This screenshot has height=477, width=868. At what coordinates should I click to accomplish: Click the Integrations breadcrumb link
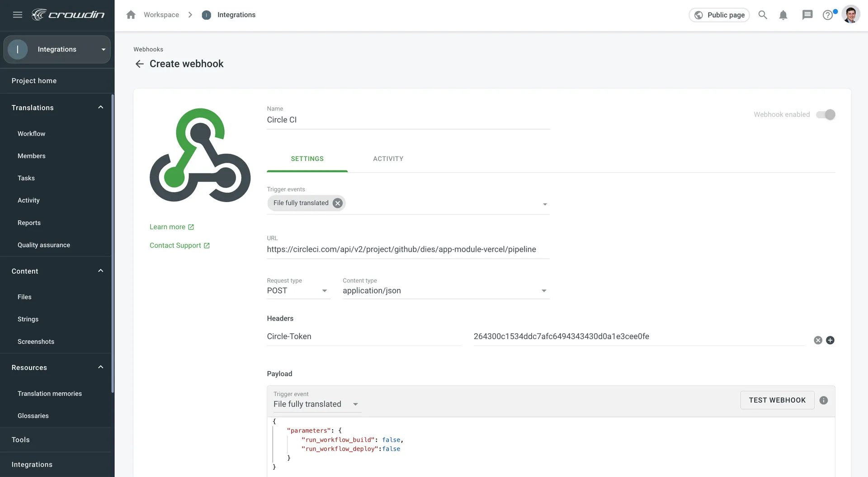(x=236, y=15)
